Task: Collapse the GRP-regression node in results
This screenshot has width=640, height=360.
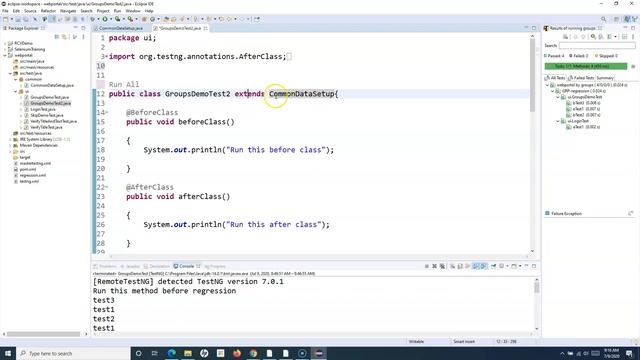Action: pyautogui.click(x=553, y=91)
